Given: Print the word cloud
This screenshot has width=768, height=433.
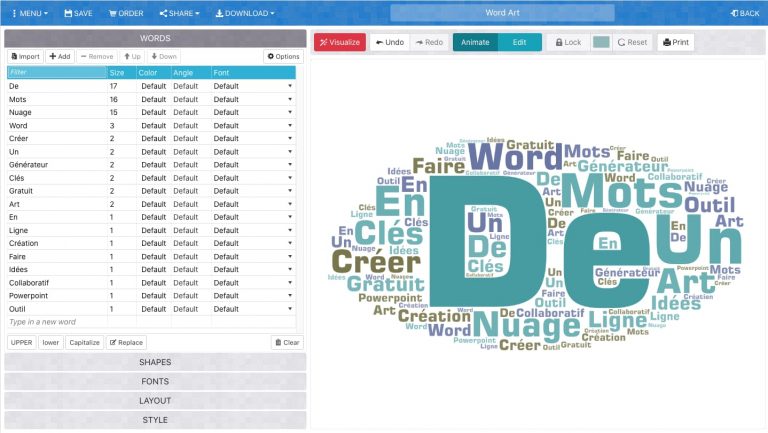Looking at the screenshot, I should (676, 42).
